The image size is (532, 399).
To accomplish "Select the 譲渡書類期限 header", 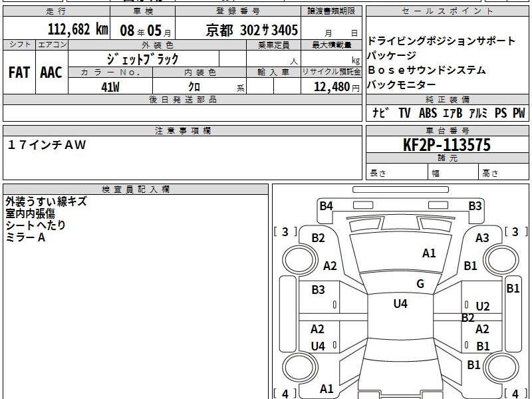I will coord(331,11).
